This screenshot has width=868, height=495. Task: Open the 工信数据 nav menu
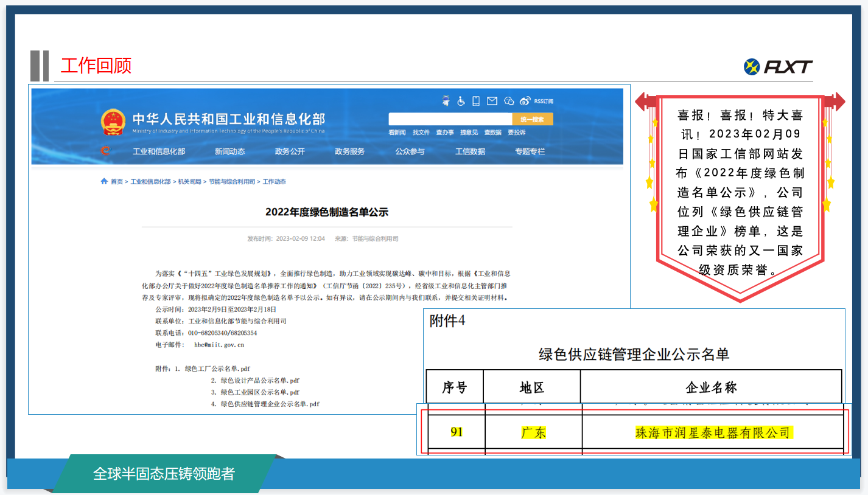click(470, 151)
